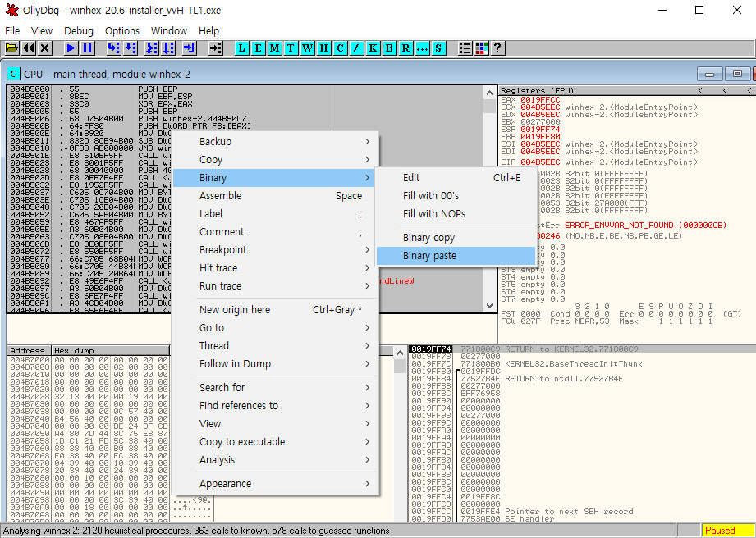Open Patches window with slash button
Screen dimensions: 756x538
click(357, 48)
